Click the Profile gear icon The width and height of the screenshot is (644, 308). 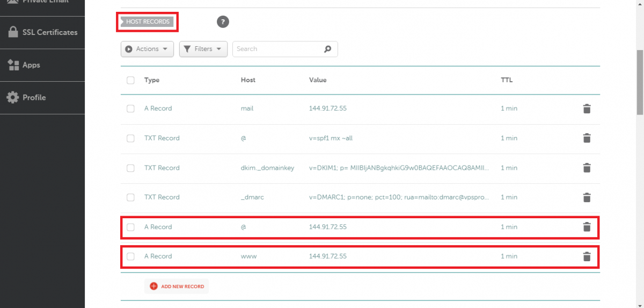(12, 97)
